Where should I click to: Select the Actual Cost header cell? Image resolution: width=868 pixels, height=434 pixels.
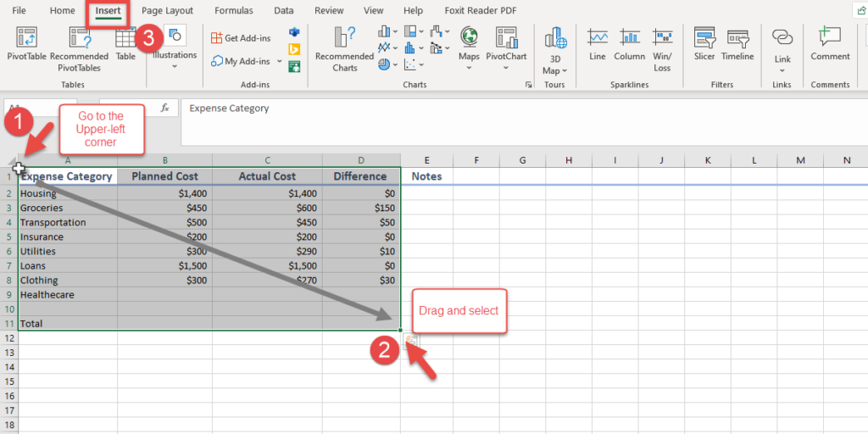(267, 176)
